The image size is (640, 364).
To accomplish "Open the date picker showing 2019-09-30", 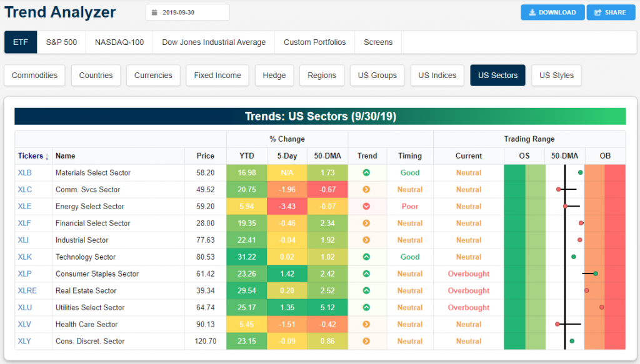I will (187, 12).
